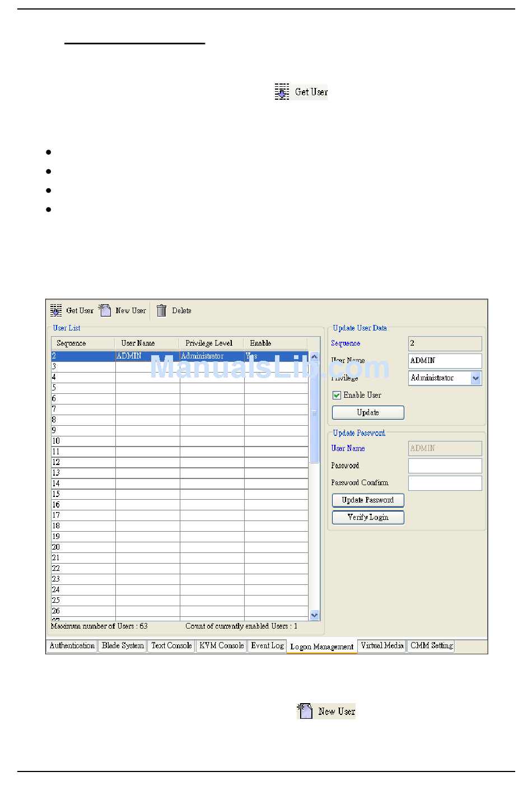Select the row with sequence 10

pos(180,441)
